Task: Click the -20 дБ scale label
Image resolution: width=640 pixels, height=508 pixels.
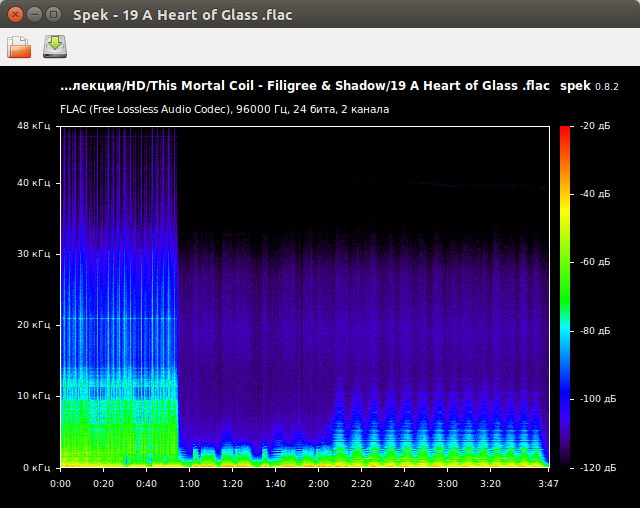Action: coord(595,126)
